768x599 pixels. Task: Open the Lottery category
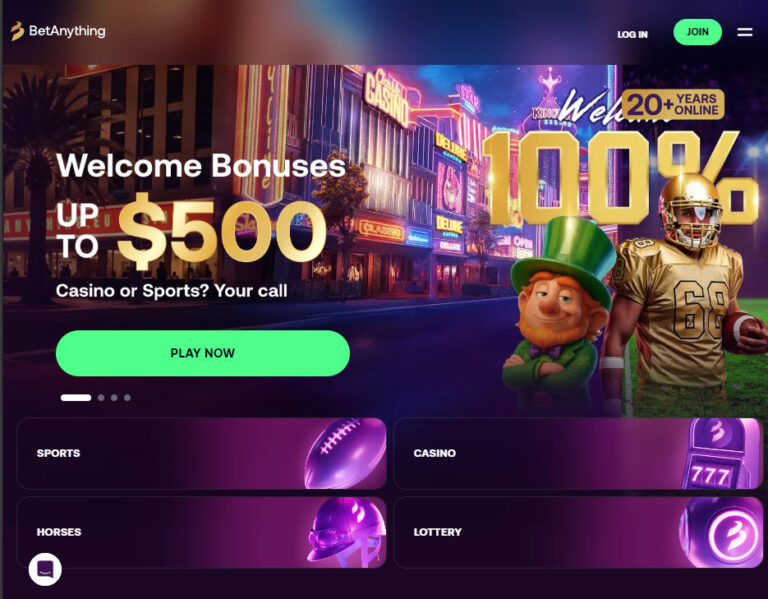578,532
